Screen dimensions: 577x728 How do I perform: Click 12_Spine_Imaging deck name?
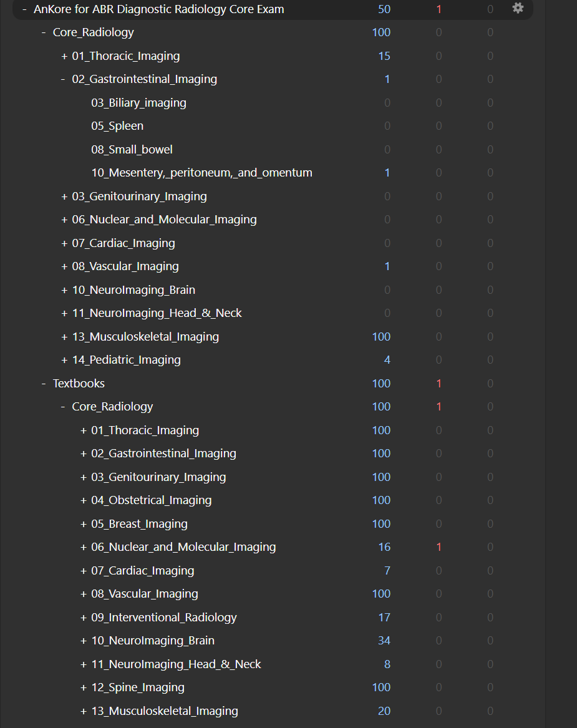pyautogui.click(x=138, y=687)
